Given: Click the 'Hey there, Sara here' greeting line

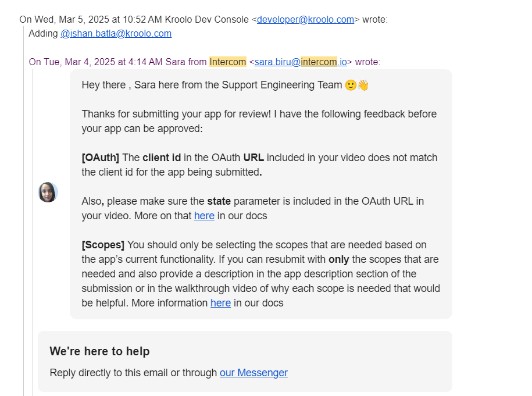Looking at the screenshot, I should (x=225, y=85).
